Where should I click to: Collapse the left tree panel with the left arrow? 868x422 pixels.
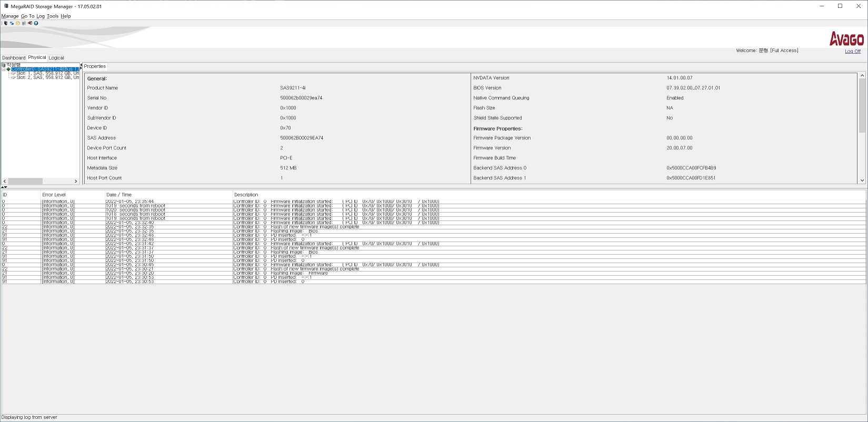pos(81,65)
